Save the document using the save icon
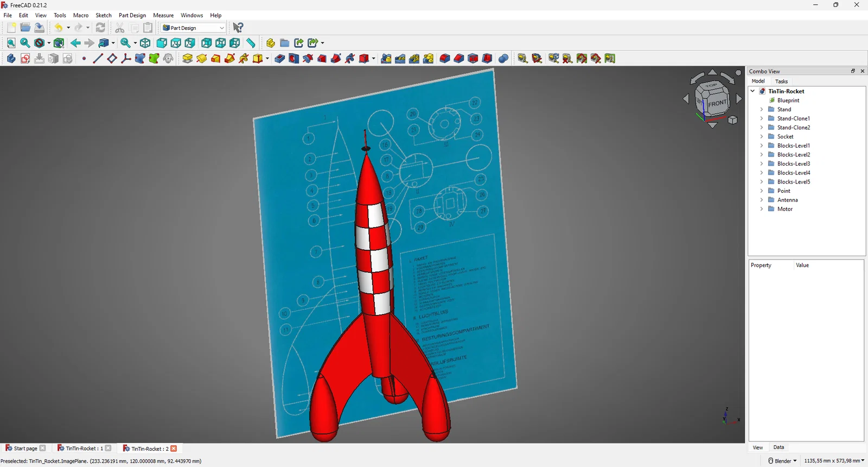 (x=39, y=28)
